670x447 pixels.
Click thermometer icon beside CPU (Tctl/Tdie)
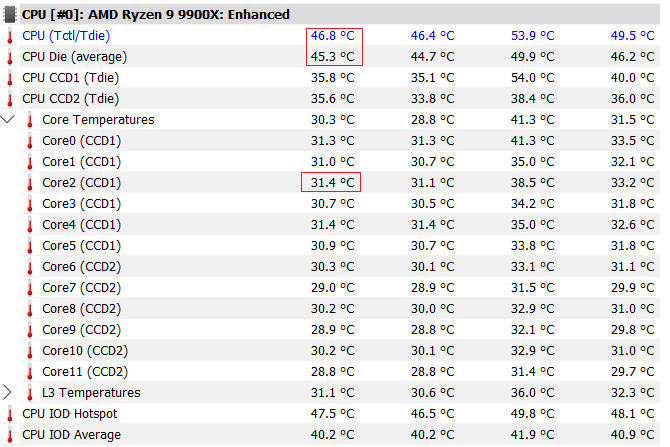10,35
